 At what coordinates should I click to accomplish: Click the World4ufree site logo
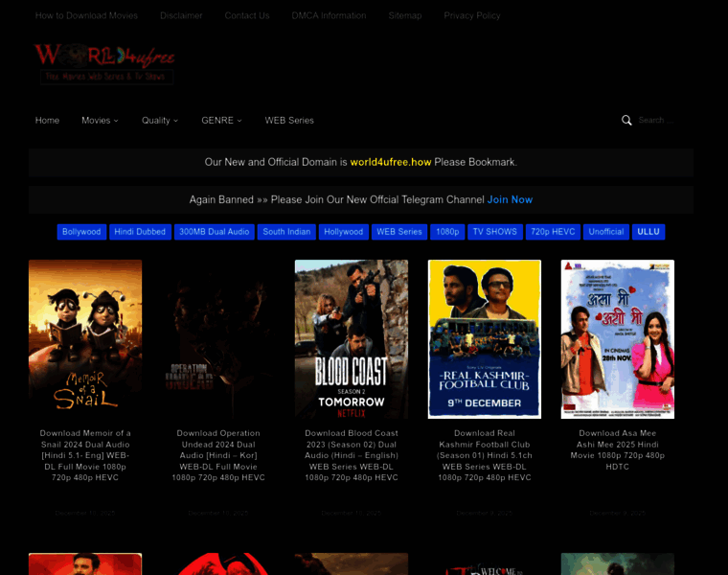click(104, 63)
